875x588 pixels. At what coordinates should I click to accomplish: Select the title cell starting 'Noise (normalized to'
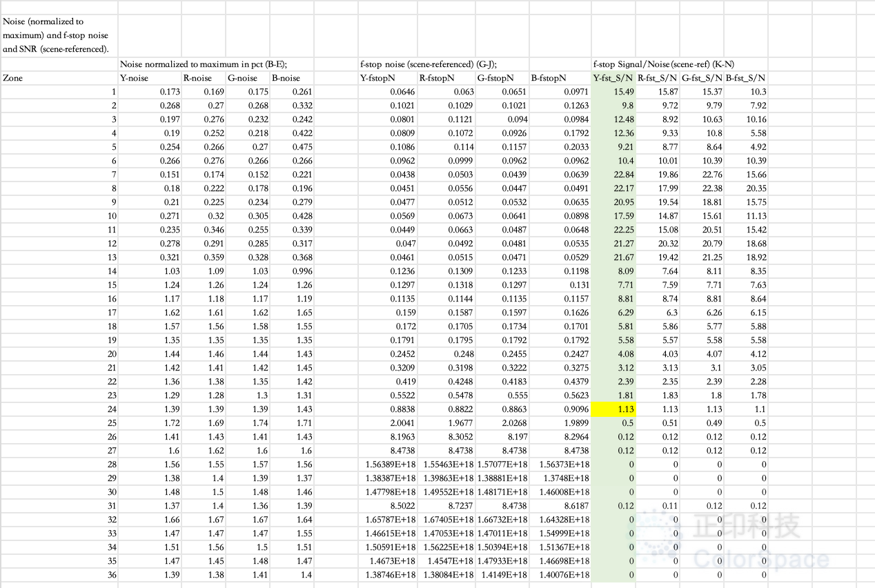[59, 36]
